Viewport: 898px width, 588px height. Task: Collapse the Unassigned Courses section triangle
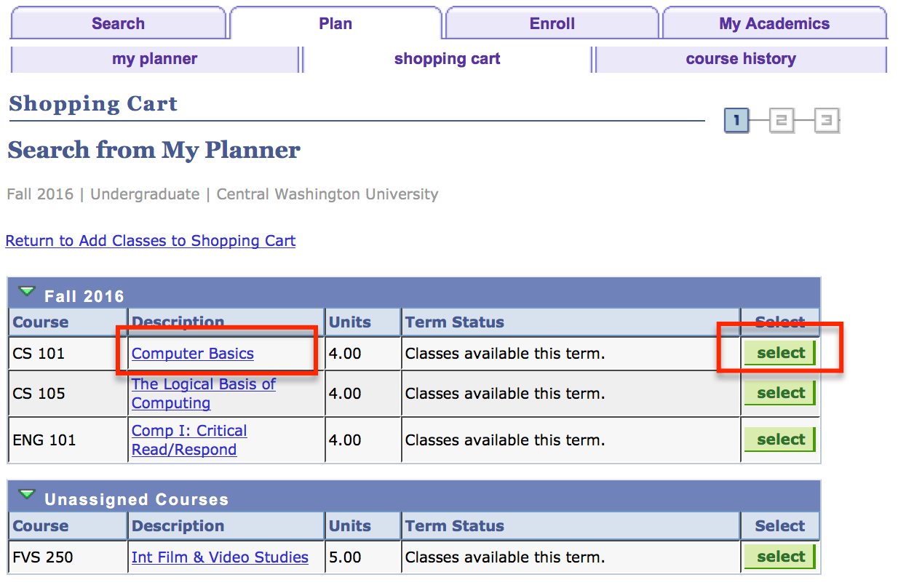click(27, 496)
